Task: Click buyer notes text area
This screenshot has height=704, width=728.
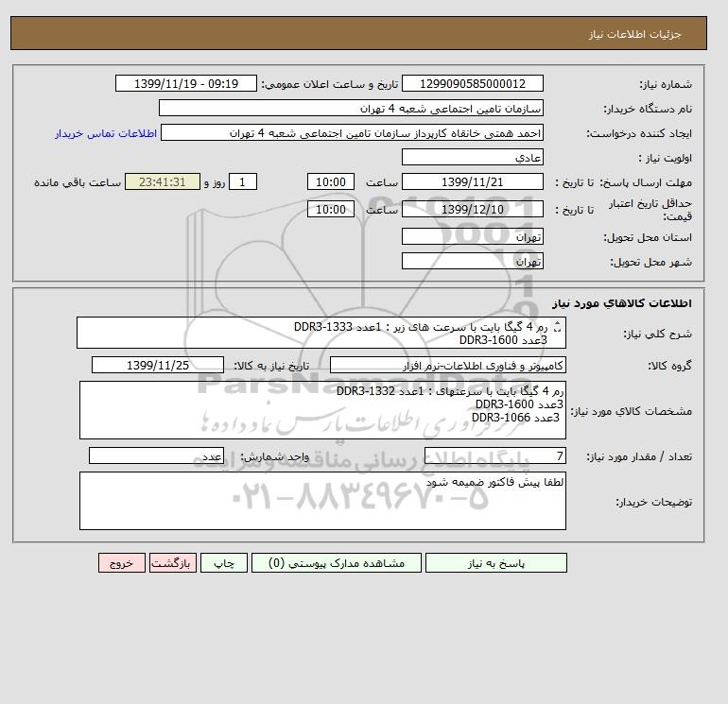Action: coord(322,501)
